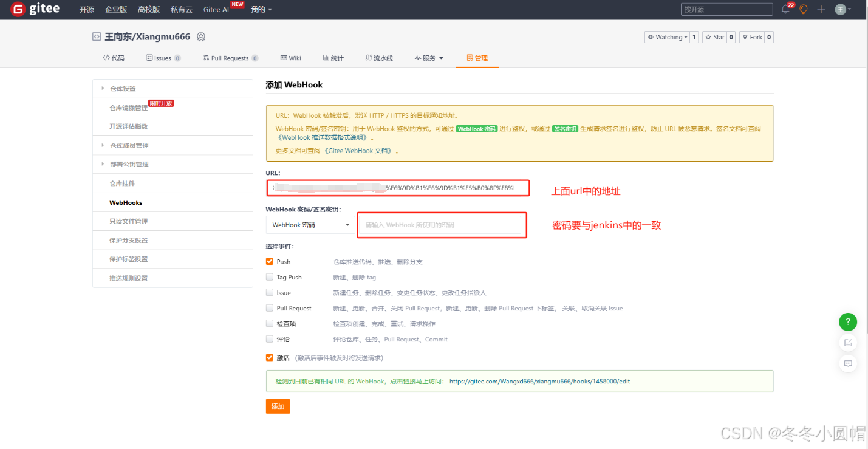Open Gitee AI in top navigation
The width and height of the screenshot is (868, 449).
pyautogui.click(x=216, y=10)
